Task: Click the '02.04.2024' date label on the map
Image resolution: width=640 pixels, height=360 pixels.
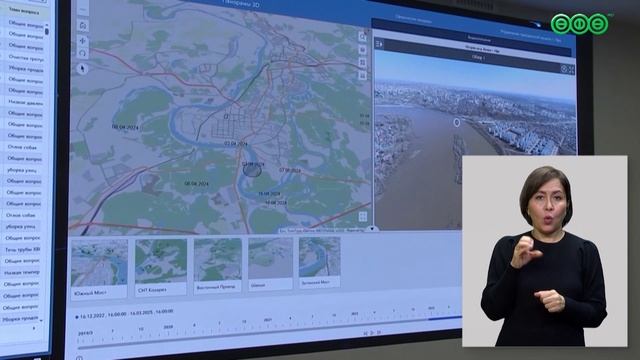Action: pos(236,144)
